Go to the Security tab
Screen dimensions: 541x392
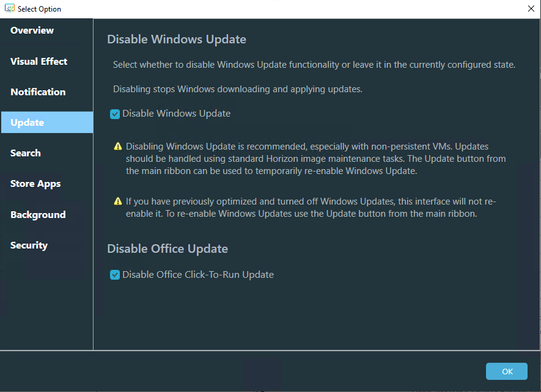[29, 245]
